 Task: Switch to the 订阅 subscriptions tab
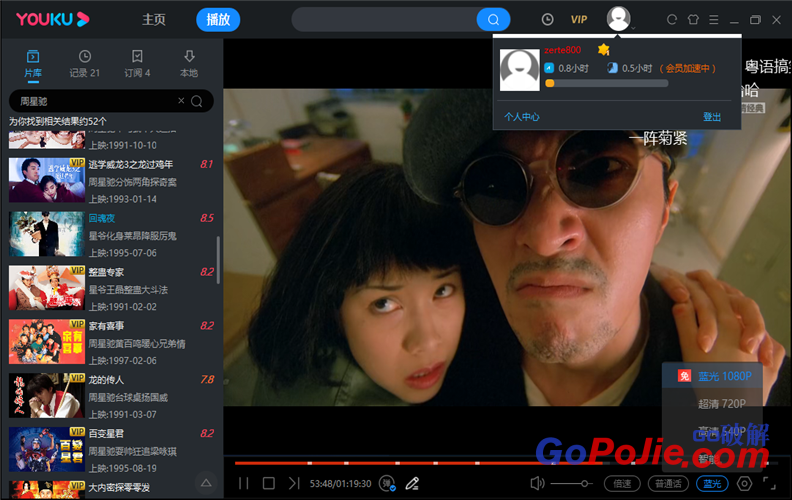coord(137,63)
